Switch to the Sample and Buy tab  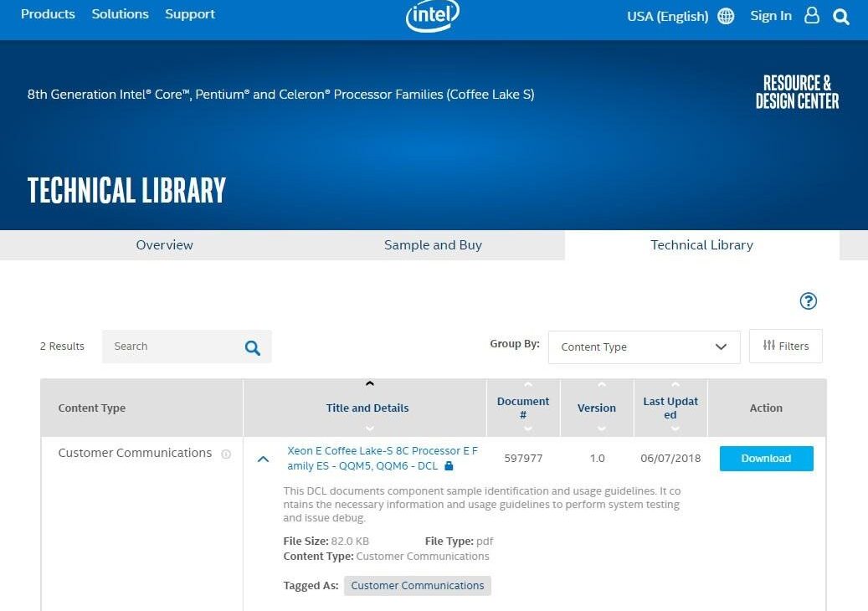tap(433, 244)
